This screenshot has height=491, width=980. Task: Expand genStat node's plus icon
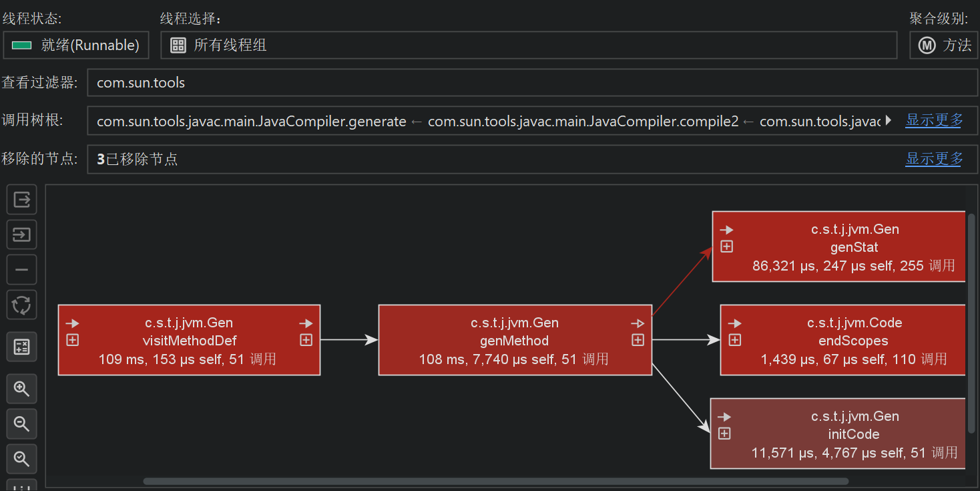(x=727, y=247)
